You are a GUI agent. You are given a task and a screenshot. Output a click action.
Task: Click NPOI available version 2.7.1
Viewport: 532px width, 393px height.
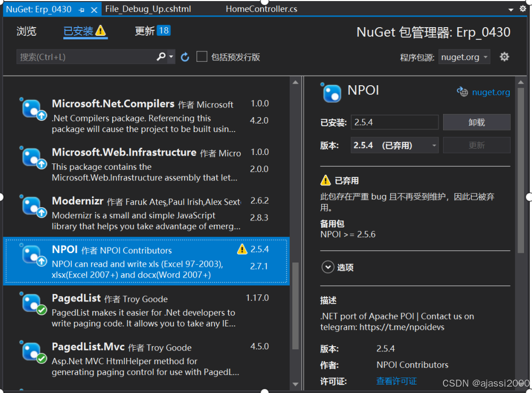click(259, 266)
